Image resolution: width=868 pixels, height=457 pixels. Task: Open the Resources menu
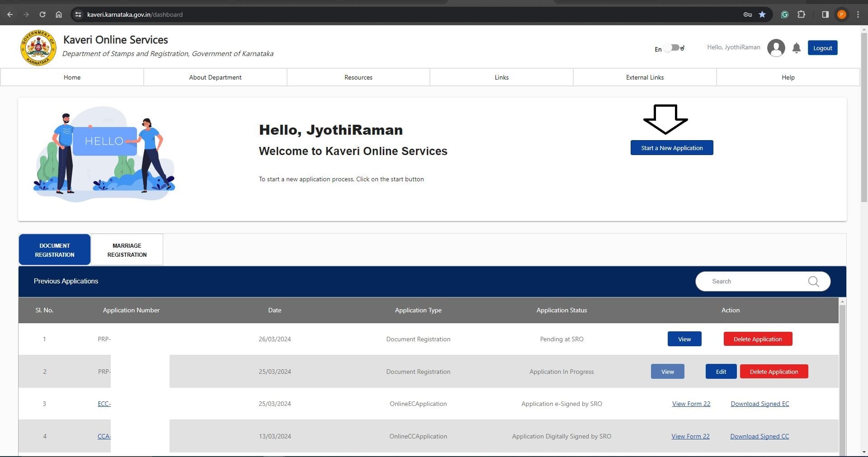pos(358,77)
